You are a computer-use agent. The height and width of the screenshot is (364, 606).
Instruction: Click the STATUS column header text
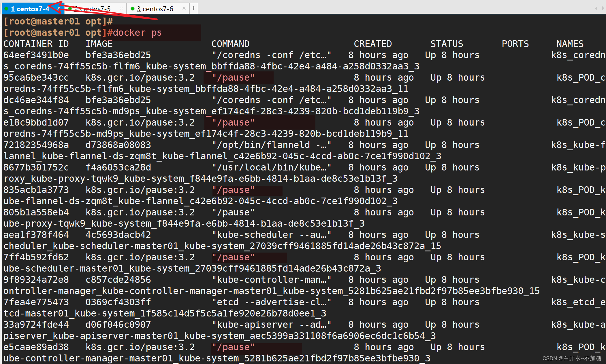447,44
